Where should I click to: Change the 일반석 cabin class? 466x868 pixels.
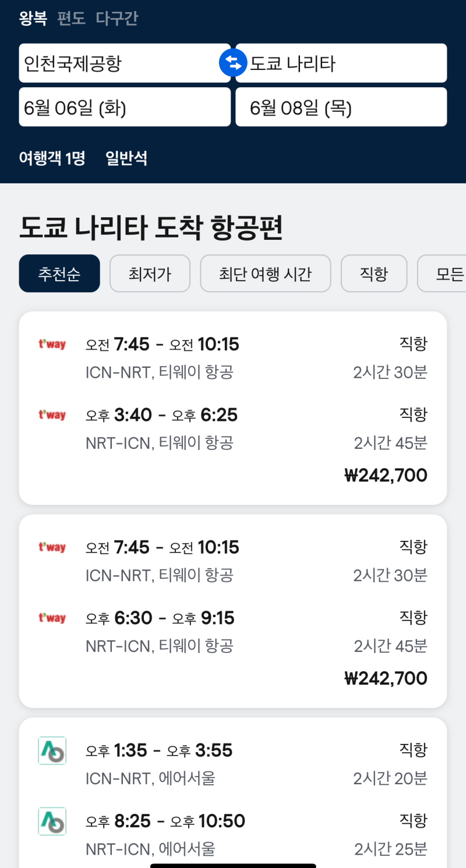coord(126,158)
